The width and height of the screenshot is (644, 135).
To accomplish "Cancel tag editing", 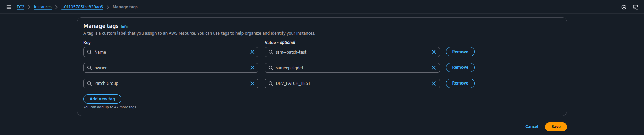I will pos(532,127).
